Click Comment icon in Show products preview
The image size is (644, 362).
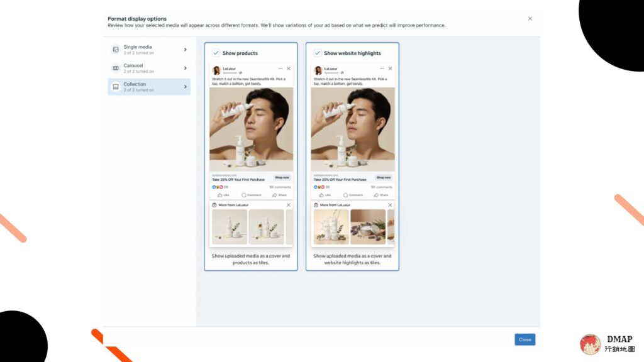[244, 195]
